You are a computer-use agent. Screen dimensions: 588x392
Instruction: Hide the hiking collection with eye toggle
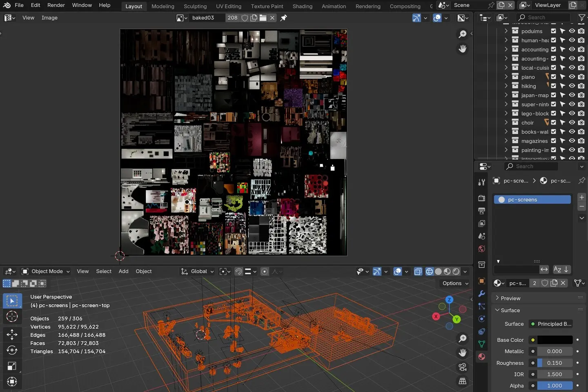coord(572,86)
